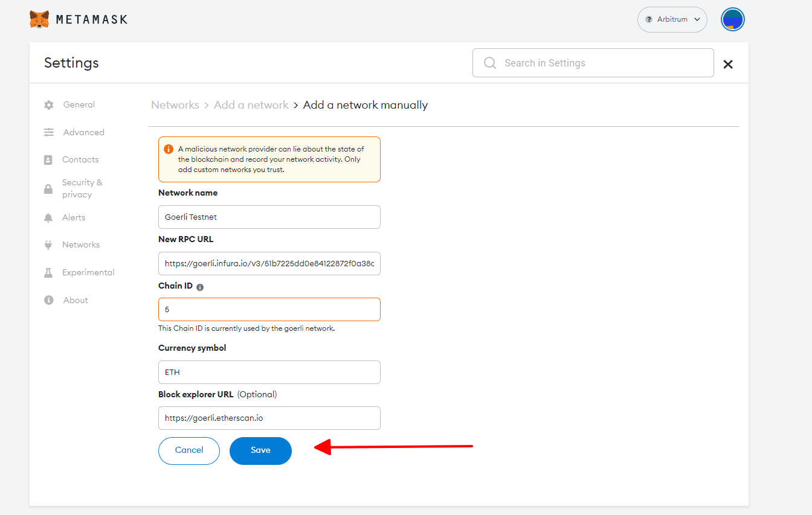Click the Contacts book icon
The image size is (812, 515).
(48, 160)
